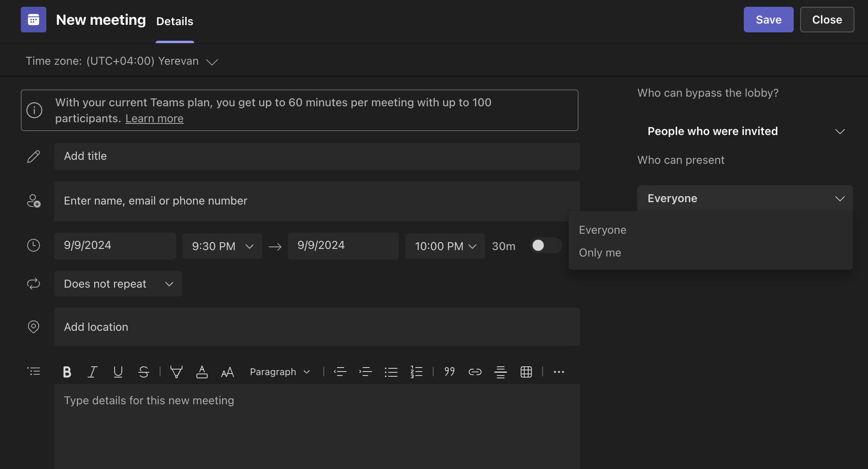Viewport: 868px width, 469px height.
Task: Apply blockquote formatting
Action: 449,372
